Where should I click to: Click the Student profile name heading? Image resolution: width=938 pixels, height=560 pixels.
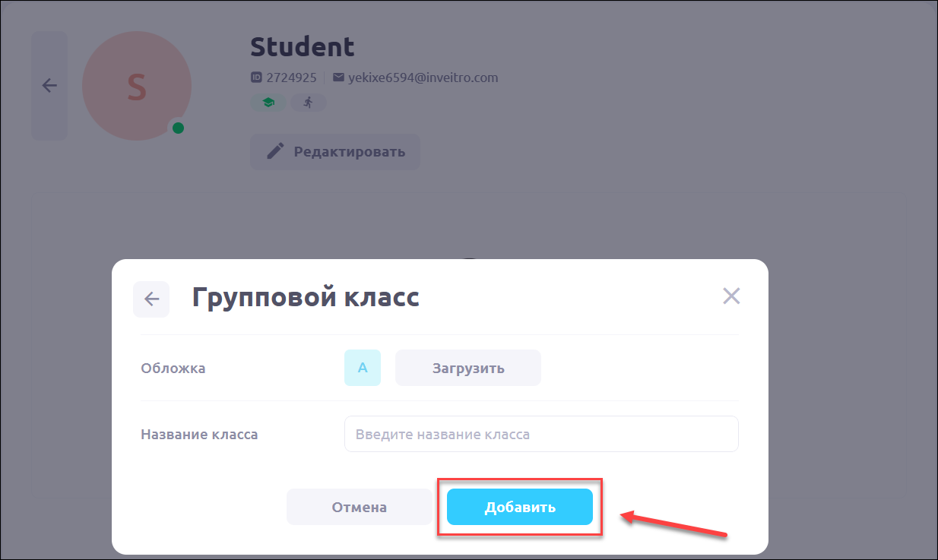pos(303,47)
